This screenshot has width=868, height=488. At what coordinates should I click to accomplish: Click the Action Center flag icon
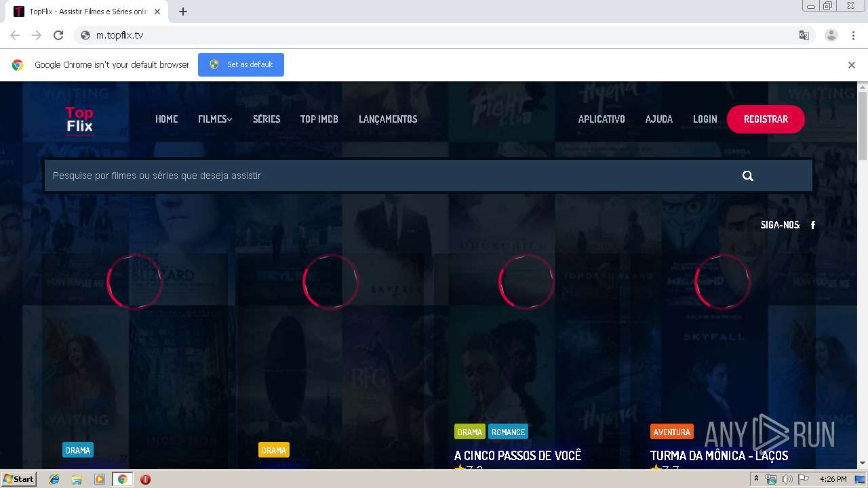coord(804,479)
